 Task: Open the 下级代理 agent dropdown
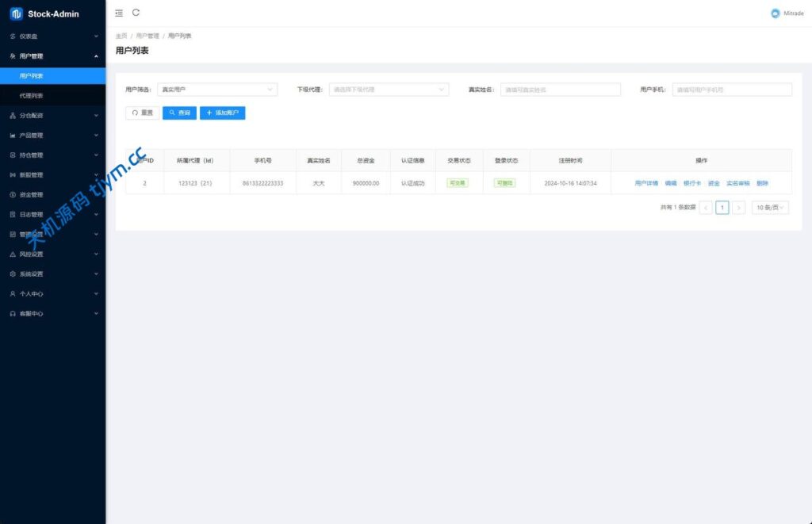[x=389, y=90]
